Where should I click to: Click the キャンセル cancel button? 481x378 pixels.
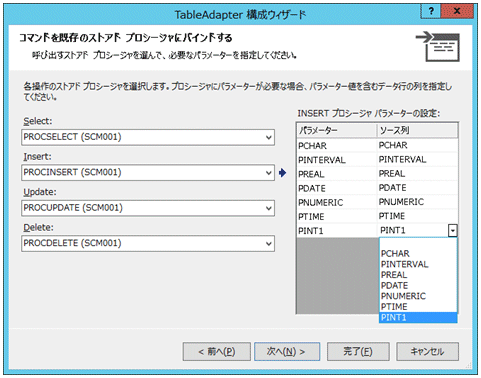click(427, 351)
